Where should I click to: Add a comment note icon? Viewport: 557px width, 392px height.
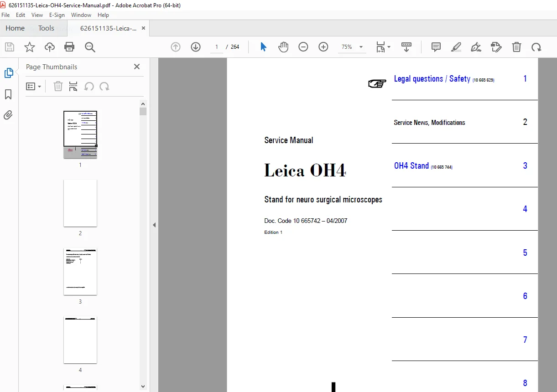436,46
